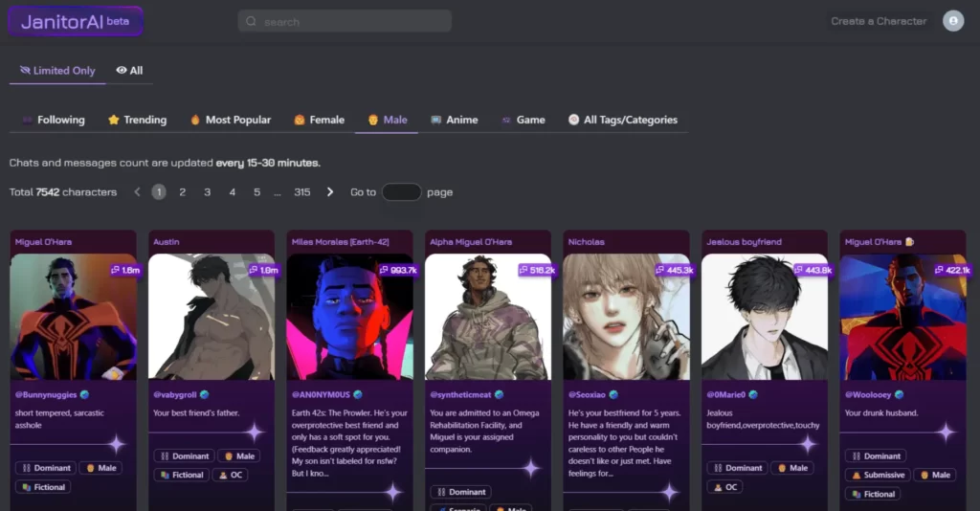Click the Miles Morales [Earth-42] title
This screenshot has width=980, height=511.
[340, 242]
